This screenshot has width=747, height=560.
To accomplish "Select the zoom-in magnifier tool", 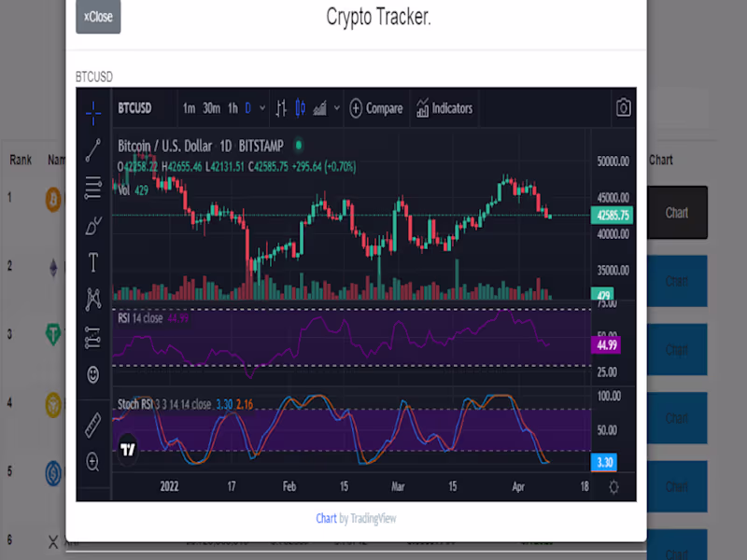I will click(92, 461).
